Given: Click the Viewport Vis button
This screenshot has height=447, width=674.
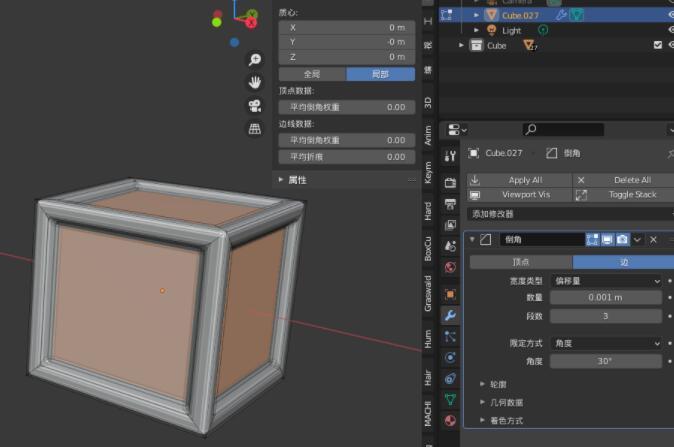Looking at the screenshot, I should click(x=519, y=195).
